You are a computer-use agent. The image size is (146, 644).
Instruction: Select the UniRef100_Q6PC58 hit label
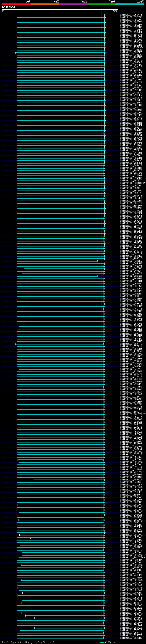click(131, 324)
